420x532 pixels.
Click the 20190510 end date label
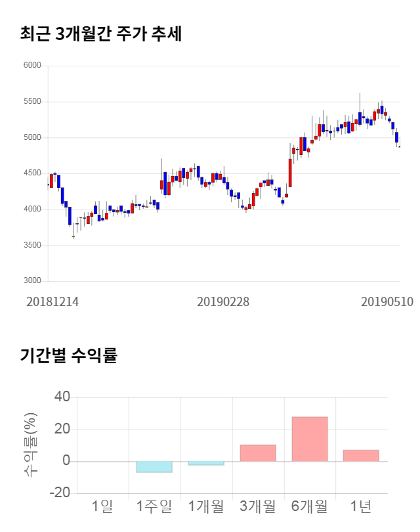(x=387, y=301)
